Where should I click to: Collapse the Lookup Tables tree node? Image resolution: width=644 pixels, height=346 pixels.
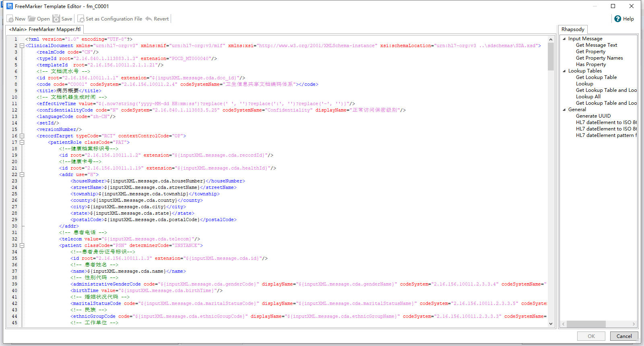564,71
